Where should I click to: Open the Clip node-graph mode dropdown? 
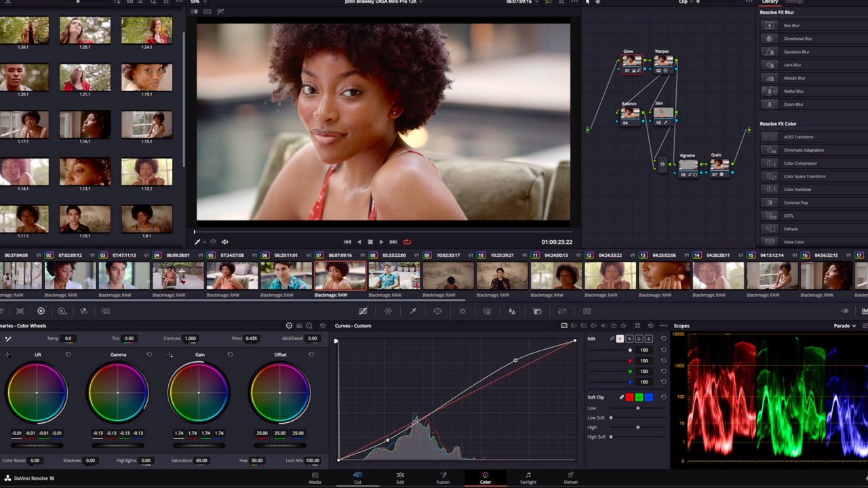(686, 1)
